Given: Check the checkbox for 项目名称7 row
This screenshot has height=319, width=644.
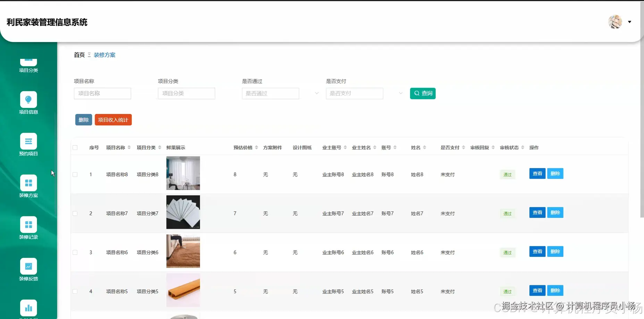Looking at the screenshot, I should tap(75, 213).
